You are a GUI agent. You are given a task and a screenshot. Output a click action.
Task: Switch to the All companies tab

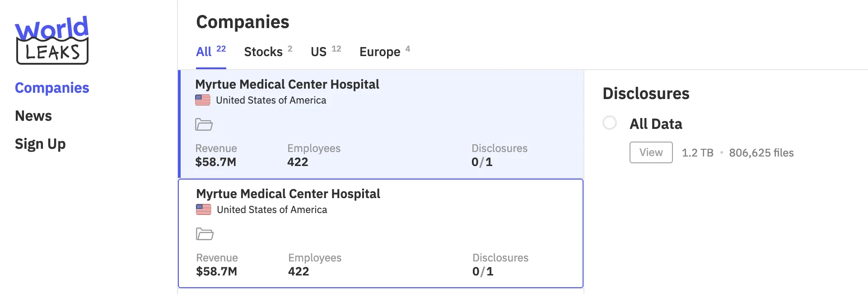coord(211,52)
